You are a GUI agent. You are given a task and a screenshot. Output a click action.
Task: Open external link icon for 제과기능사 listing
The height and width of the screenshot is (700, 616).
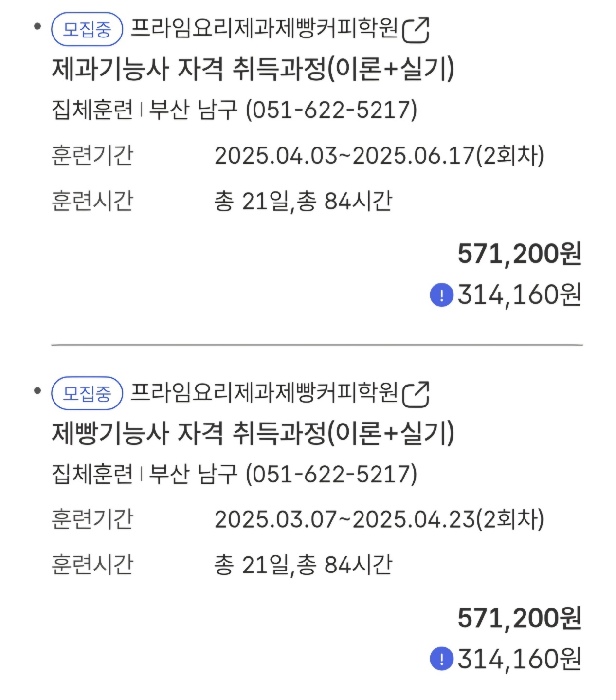(416, 30)
